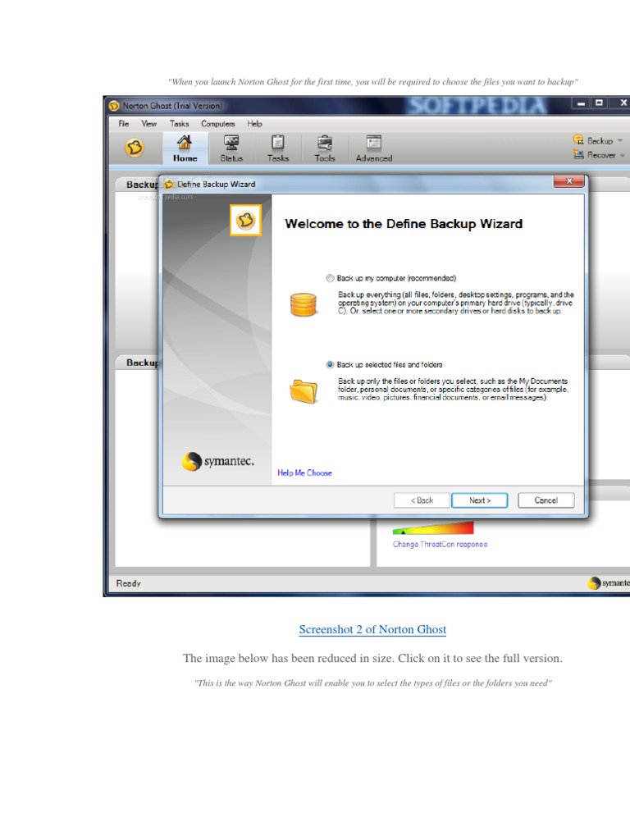Screen dimensions: 630x840
Task: Open the Help Me Choose link
Action: [305, 473]
